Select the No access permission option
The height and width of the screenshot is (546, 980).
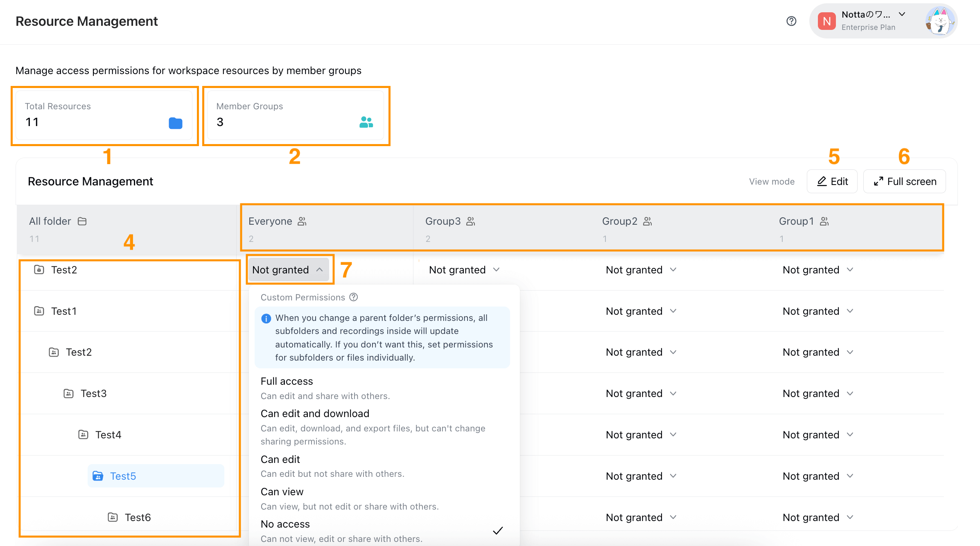pyautogui.click(x=285, y=524)
